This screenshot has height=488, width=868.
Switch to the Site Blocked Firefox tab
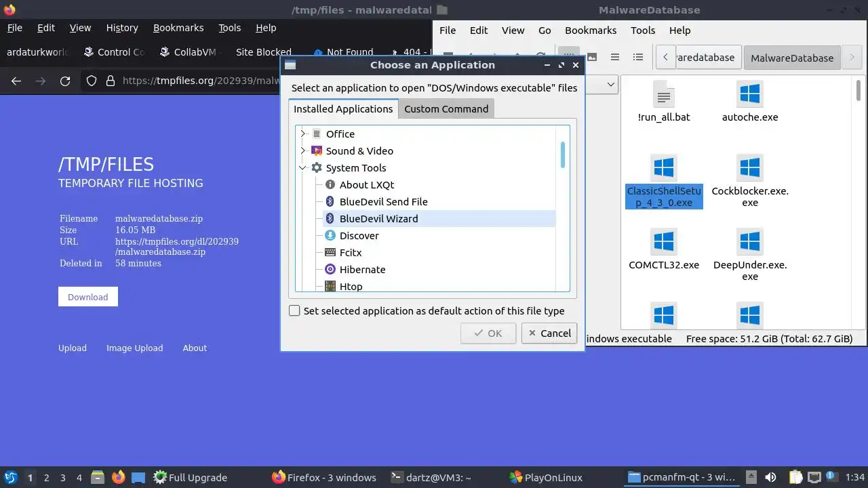pyautogui.click(x=263, y=52)
